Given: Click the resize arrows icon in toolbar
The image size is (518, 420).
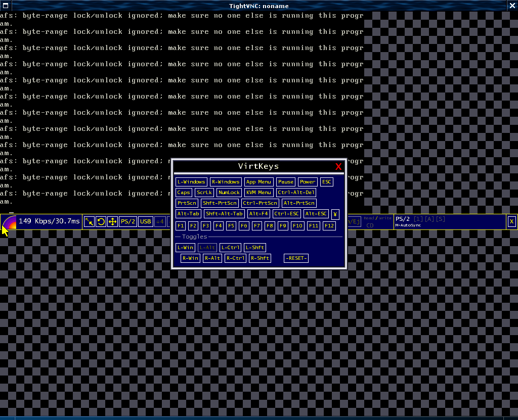Looking at the screenshot, I should click(89, 221).
